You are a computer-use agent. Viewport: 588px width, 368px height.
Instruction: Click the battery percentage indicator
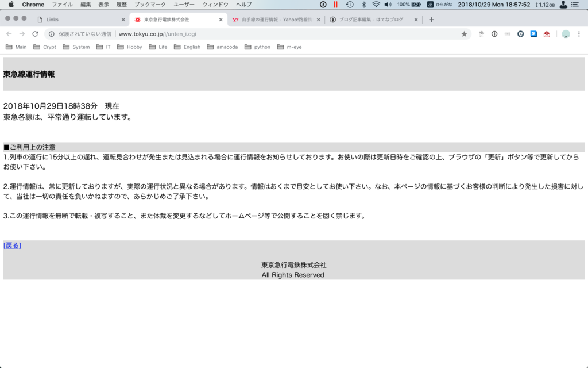(402, 5)
